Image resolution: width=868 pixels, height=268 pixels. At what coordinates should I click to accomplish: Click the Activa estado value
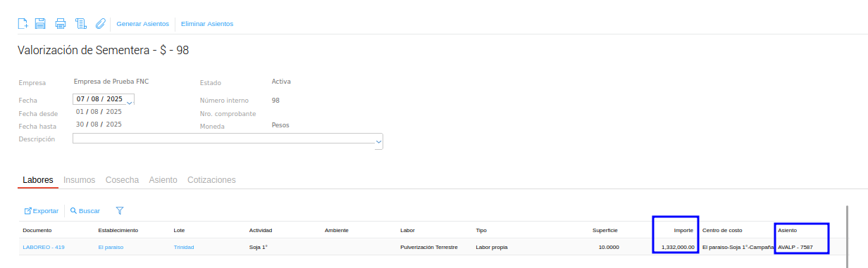pos(281,82)
